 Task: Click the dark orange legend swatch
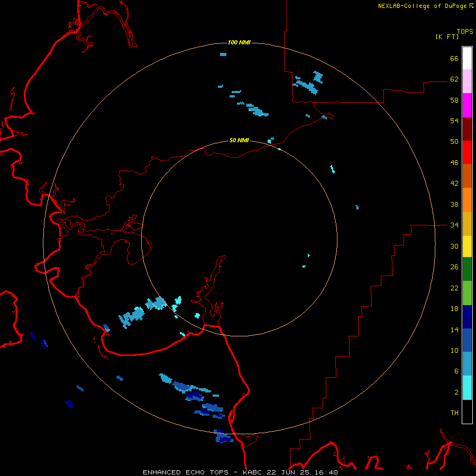[467, 176]
